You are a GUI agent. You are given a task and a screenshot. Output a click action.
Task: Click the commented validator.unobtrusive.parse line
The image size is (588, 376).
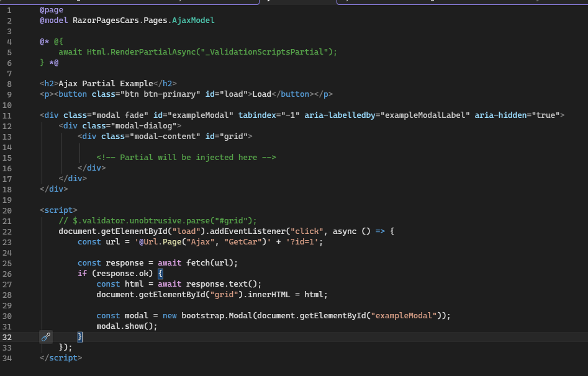[158, 221]
